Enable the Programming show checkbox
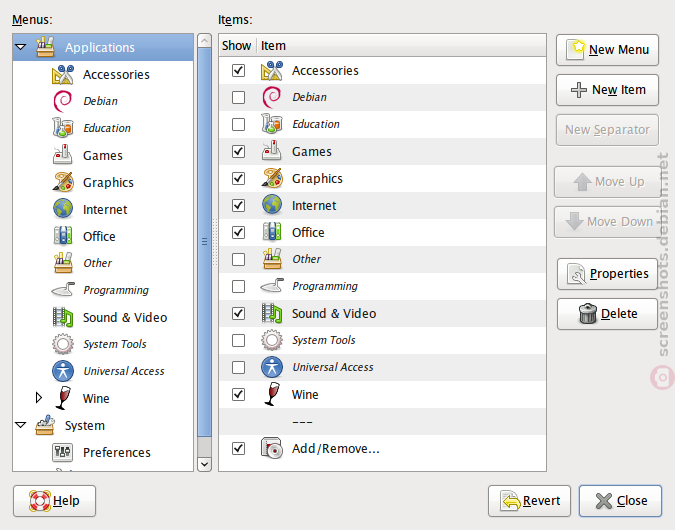This screenshot has width=675, height=530. click(x=238, y=286)
